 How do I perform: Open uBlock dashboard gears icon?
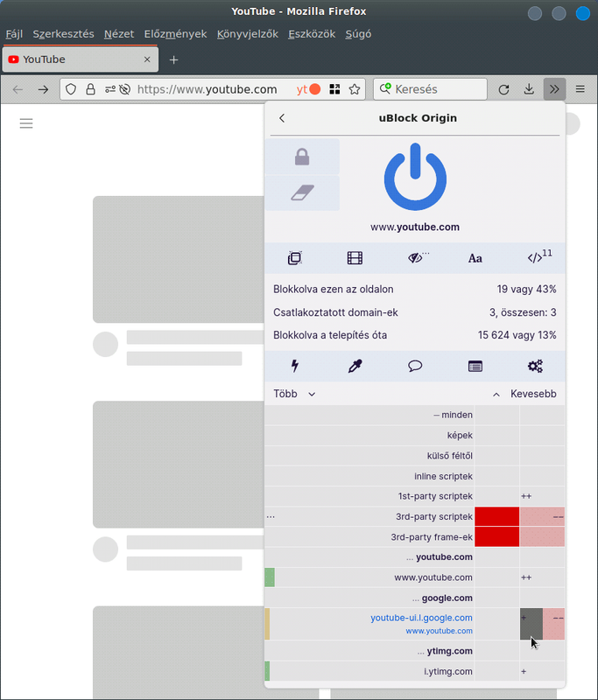(535, 366)
